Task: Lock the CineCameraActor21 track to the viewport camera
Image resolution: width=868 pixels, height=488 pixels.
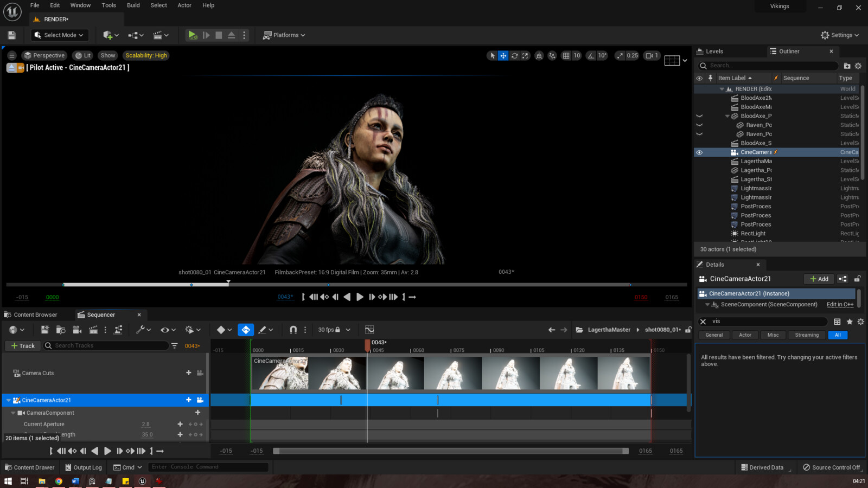Action: 200,400
